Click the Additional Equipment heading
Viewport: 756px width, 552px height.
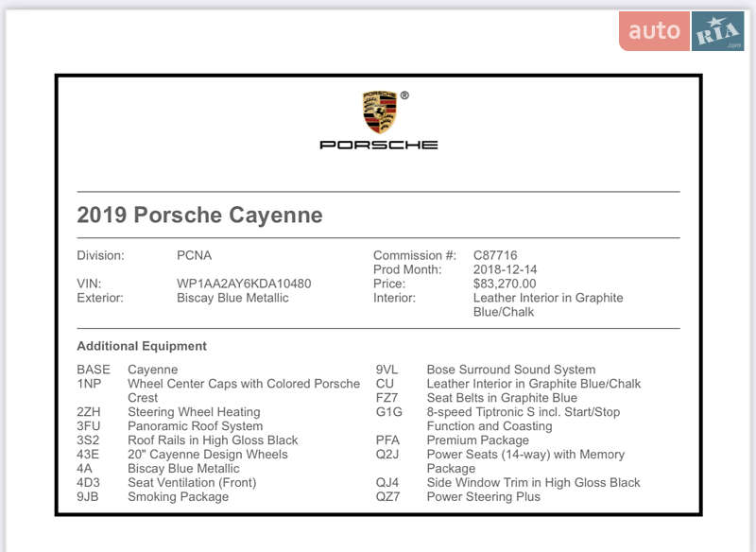pyautogui.click(x=141, y=346)
